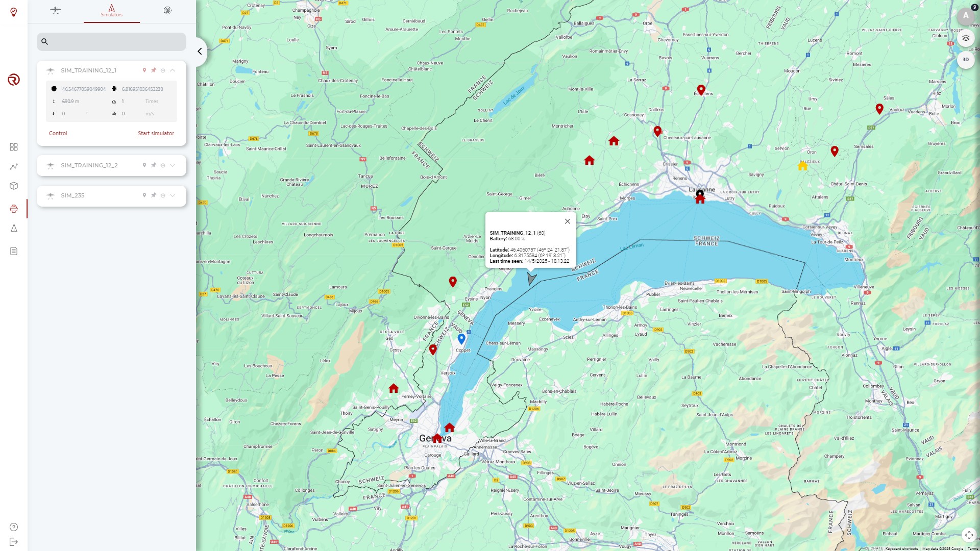This screenshot has width=980, height=551.
Task: Open the Terms link on map
Action: coord(973,549)
